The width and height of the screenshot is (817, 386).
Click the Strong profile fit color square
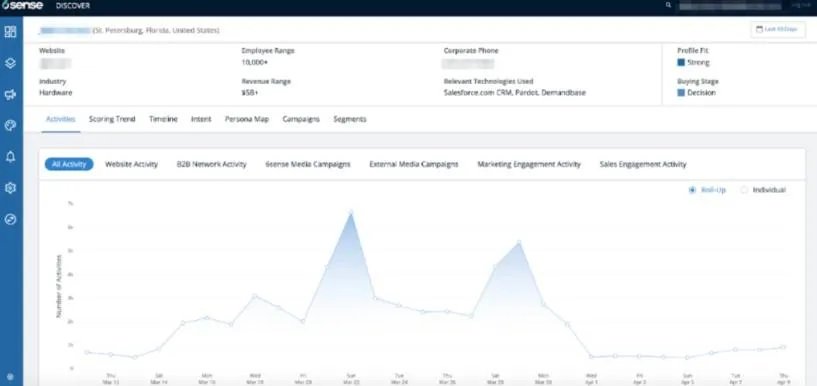tap(680, 63)
